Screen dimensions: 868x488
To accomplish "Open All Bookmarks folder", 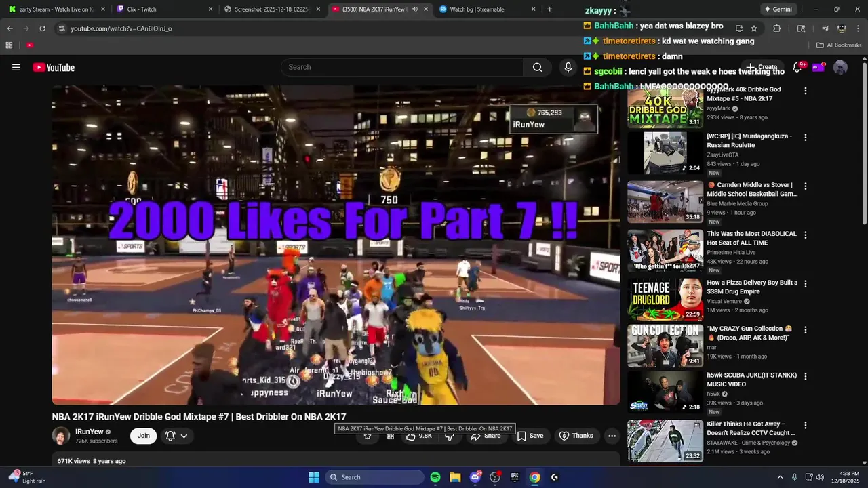I will [x=839, y=45].
